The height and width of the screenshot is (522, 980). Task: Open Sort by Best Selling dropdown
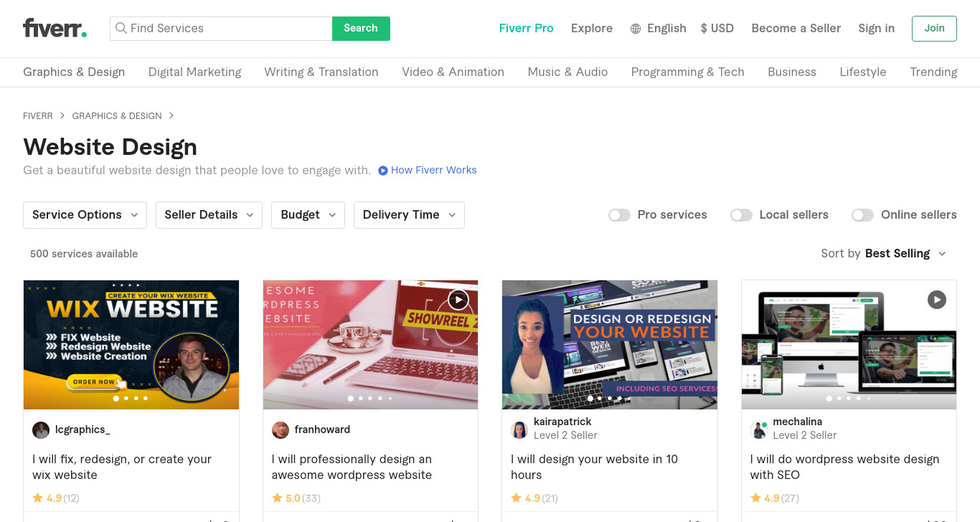(x=884, y=254)
